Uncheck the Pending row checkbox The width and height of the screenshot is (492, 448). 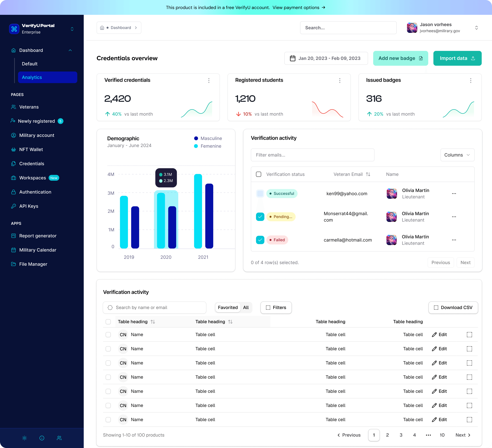pyautogui.click(x=260, y=217)
